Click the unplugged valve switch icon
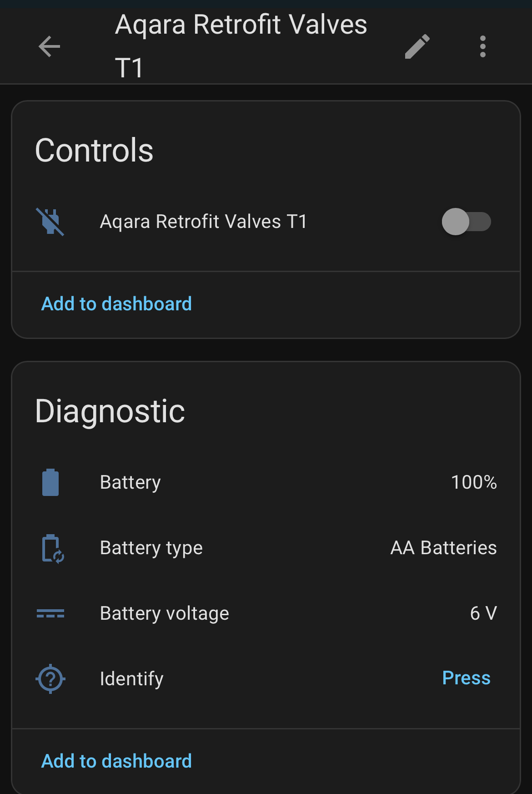This screenshot has width=532, height=794. tap(50, 222)
